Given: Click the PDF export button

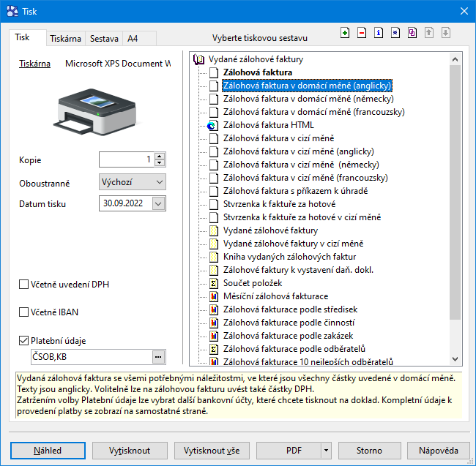Looking at the screenshot, I should click(x=289, y=451).
